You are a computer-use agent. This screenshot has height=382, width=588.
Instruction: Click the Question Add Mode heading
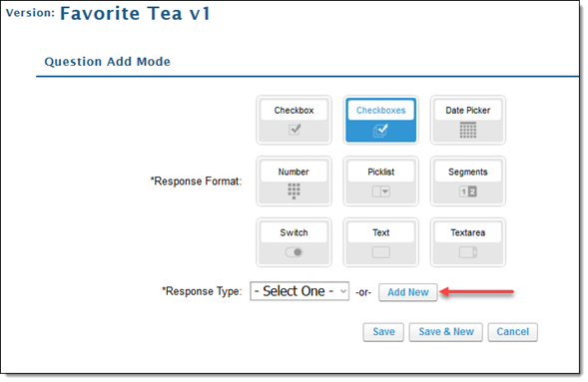tap(107, 62)
